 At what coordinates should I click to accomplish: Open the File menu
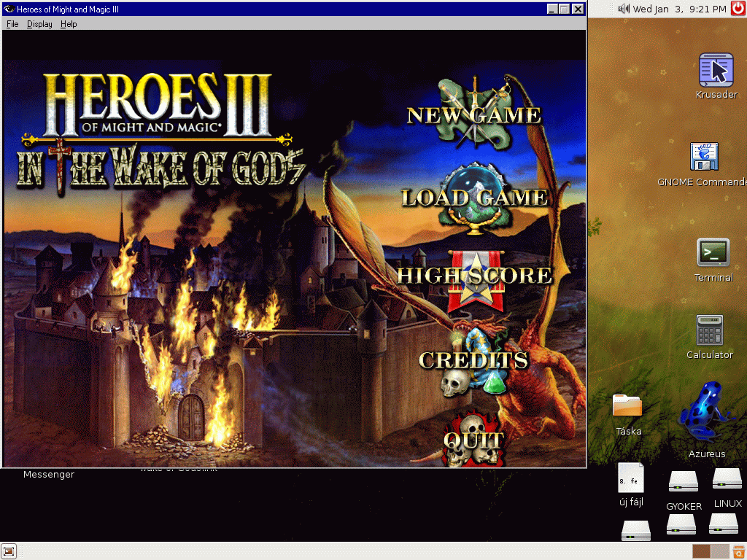[12, 24]
